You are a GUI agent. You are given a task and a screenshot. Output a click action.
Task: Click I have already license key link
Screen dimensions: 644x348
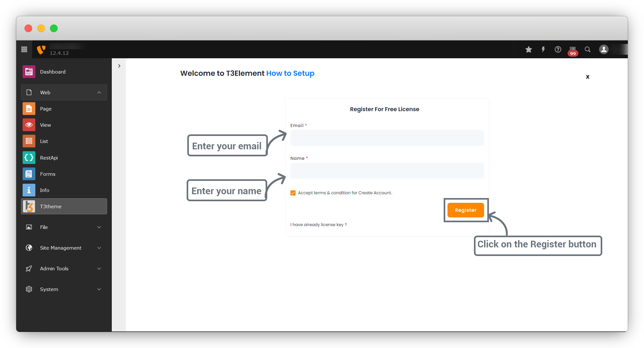[318, 224]
